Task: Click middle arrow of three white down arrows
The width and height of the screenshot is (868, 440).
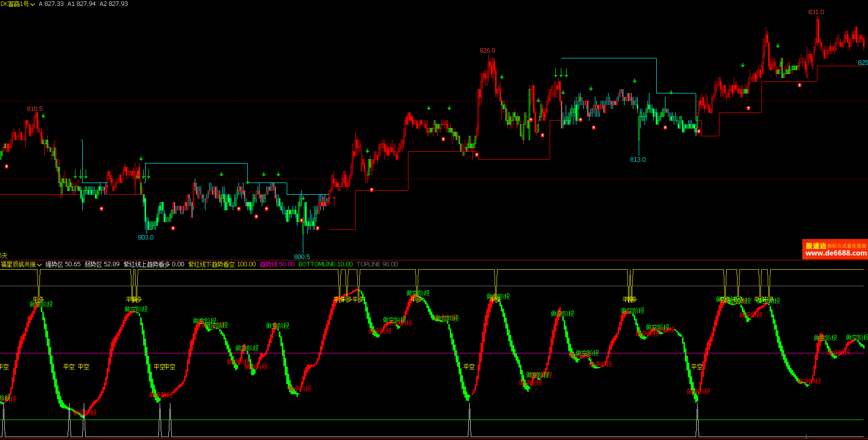Action: coord(561,73)
